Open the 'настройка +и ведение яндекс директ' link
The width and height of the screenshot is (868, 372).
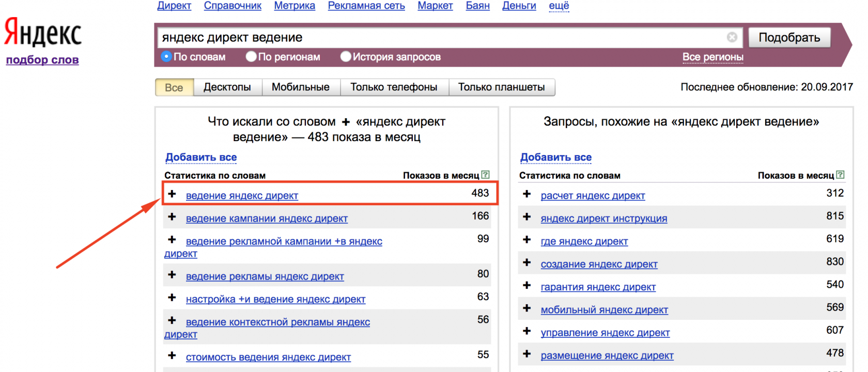pos(275,299)
